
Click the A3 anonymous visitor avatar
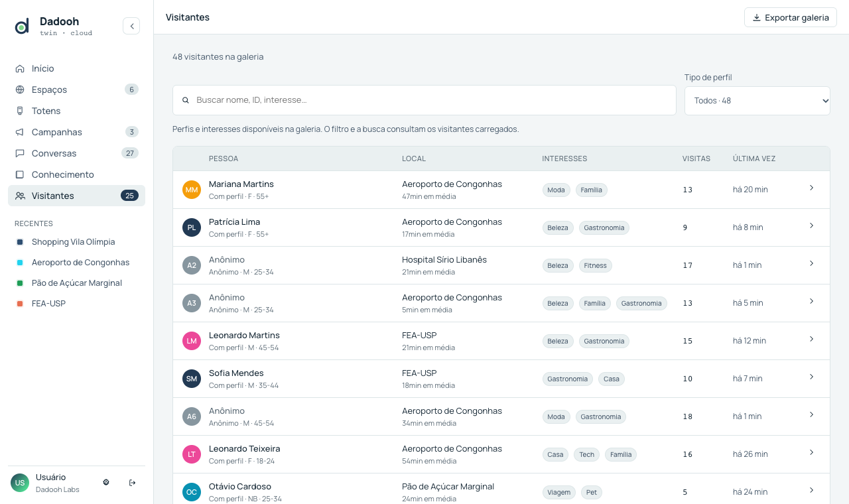click(192, 303)
